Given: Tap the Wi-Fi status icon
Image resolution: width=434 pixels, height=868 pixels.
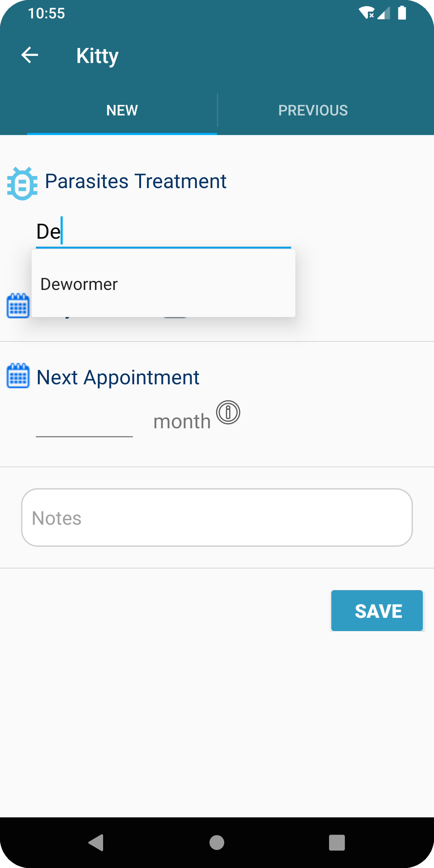Looking at the screenshot, I should point(366,13).
